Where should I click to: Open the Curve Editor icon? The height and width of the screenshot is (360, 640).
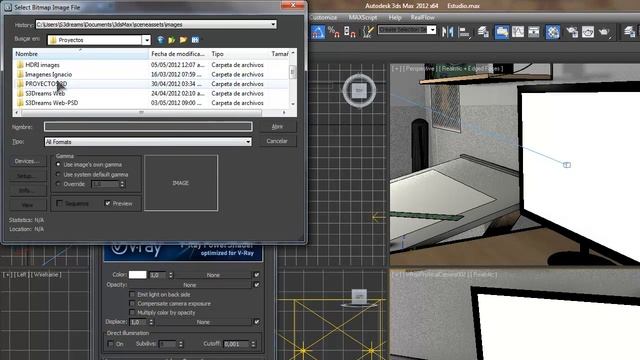click(518, 32)
